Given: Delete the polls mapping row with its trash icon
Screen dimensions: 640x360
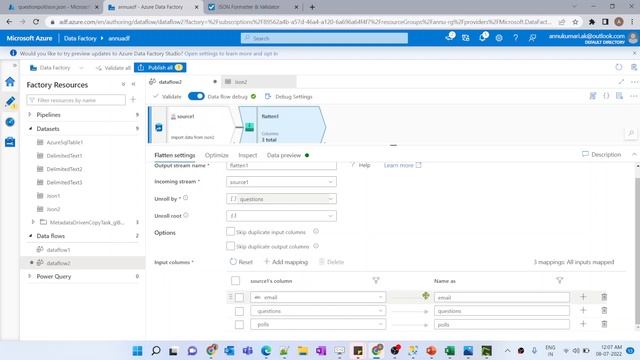Looking at the screenshot, I should pos(604,324).
